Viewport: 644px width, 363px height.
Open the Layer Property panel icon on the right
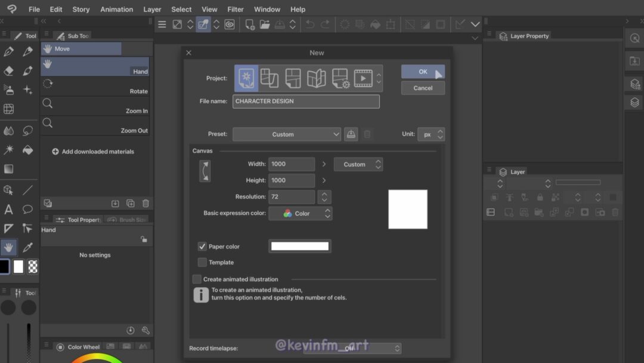[504, 36]
